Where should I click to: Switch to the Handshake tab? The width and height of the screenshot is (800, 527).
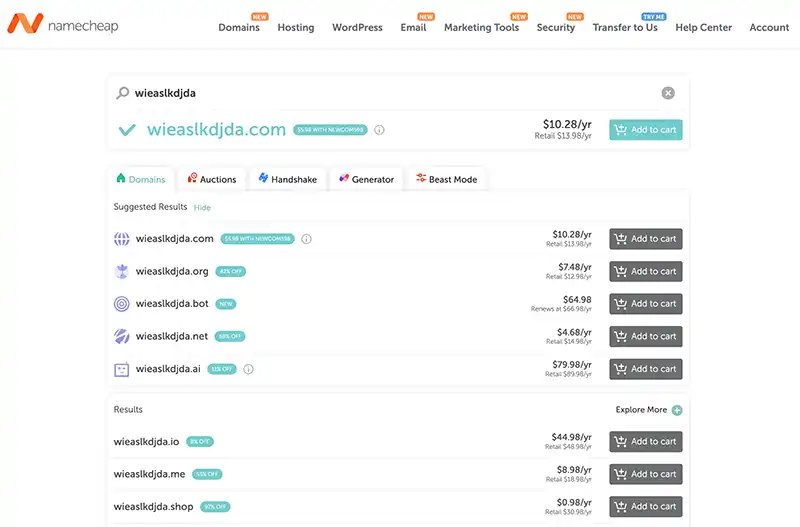click(288, 179)
